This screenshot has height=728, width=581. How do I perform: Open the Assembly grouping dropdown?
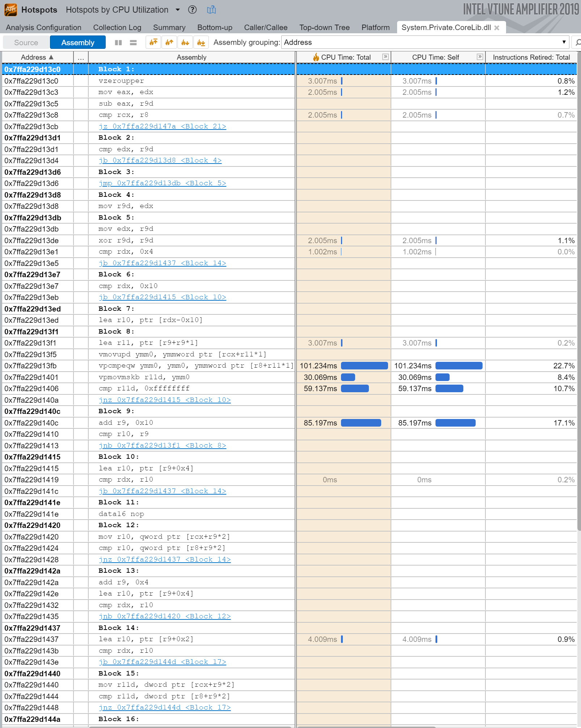click(564, 42)
